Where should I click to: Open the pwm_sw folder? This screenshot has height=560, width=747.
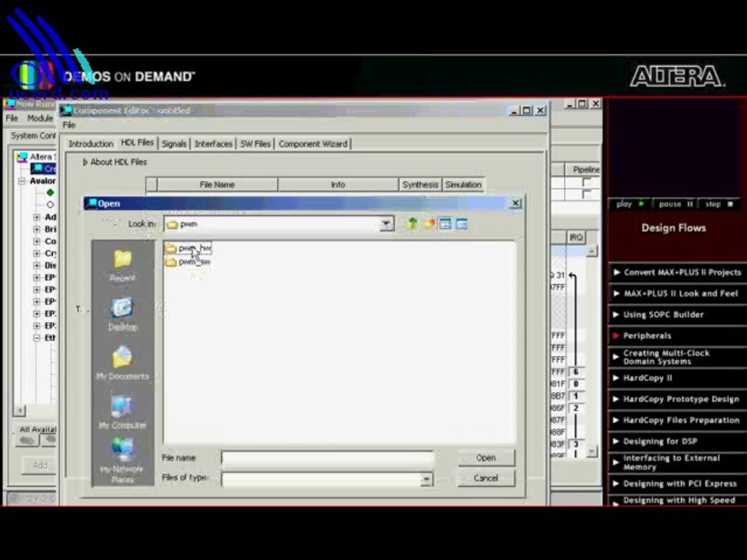[188, 262]
